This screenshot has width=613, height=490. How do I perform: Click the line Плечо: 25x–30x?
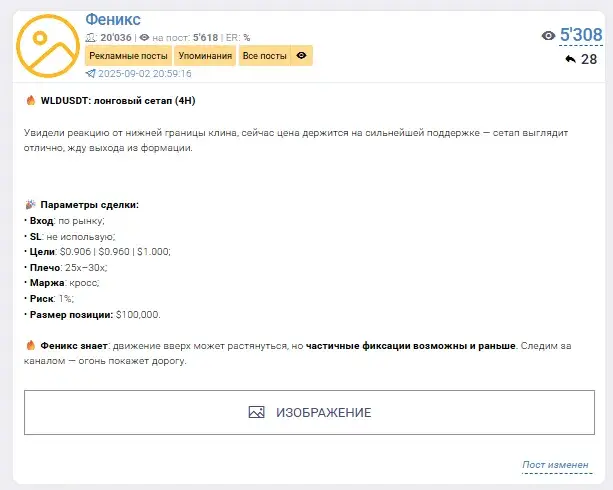point(66,267)
